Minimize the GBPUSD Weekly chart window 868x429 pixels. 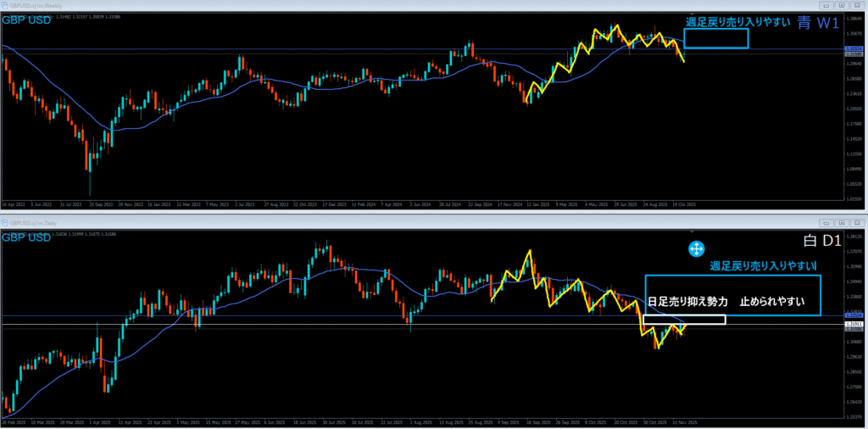tap(827, 6)
